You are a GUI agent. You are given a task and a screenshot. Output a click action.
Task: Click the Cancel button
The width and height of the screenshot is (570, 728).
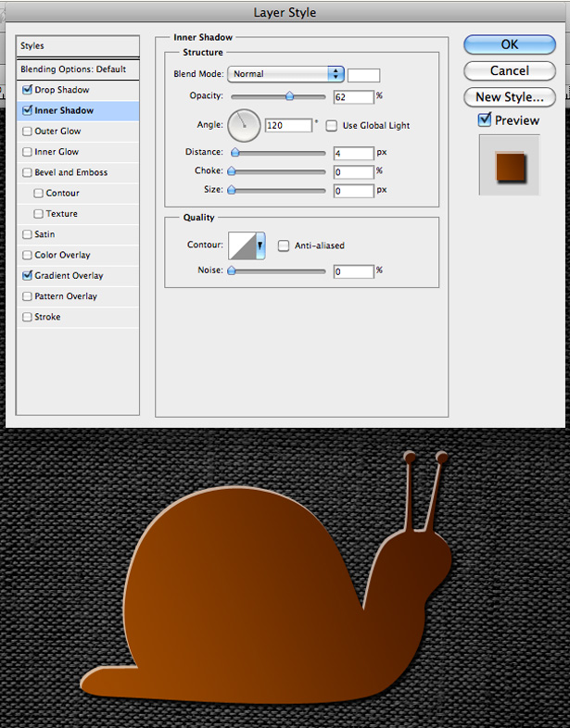coord(510,70)
